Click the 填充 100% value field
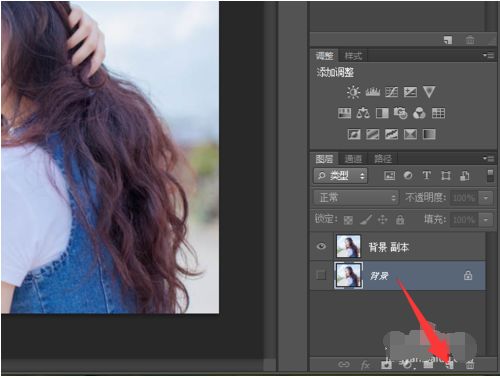500x378 pixels. [464, 220]
